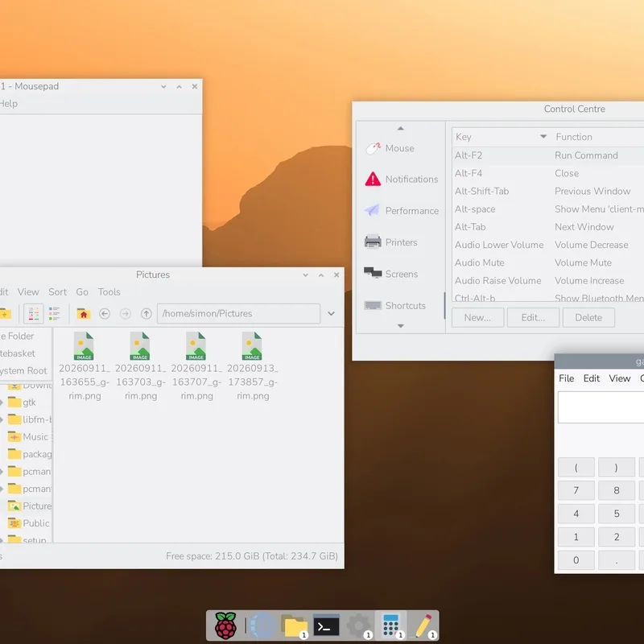Open terminal from the taskbar
The height and width of the screenshot is (644, 644).
[326, 625]
